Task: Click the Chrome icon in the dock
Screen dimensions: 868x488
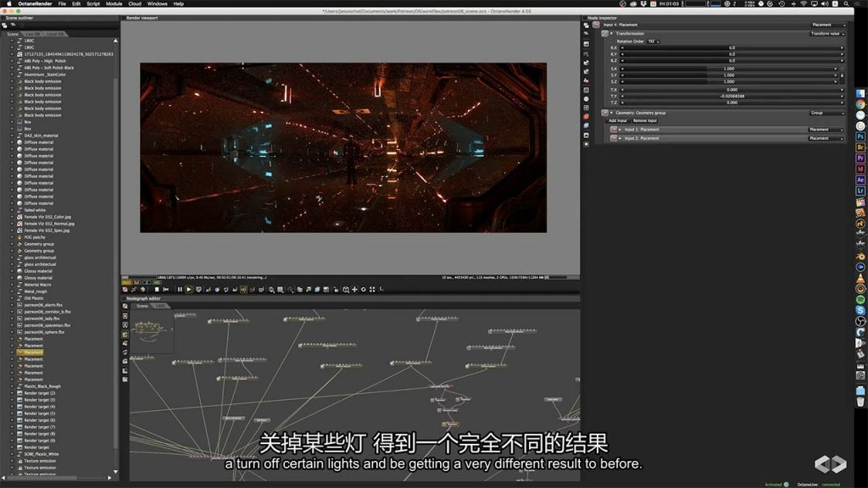Action: point(860,104)
